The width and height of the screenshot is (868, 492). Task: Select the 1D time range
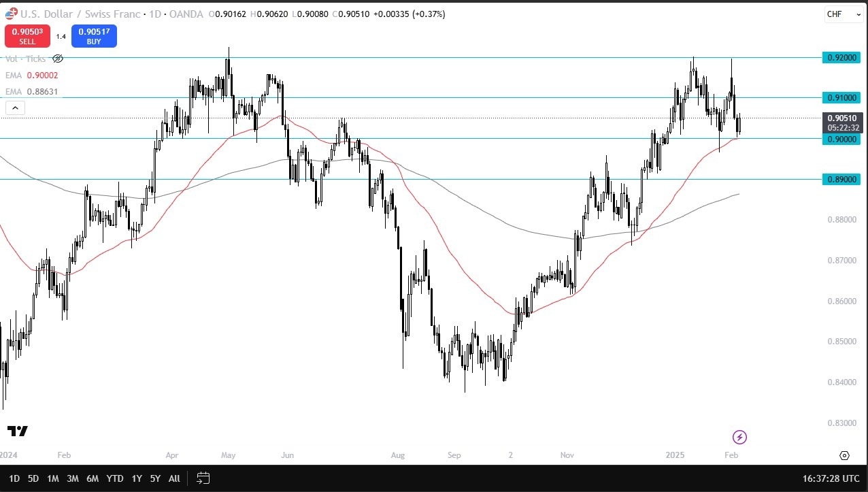click(x=14, y=478)
